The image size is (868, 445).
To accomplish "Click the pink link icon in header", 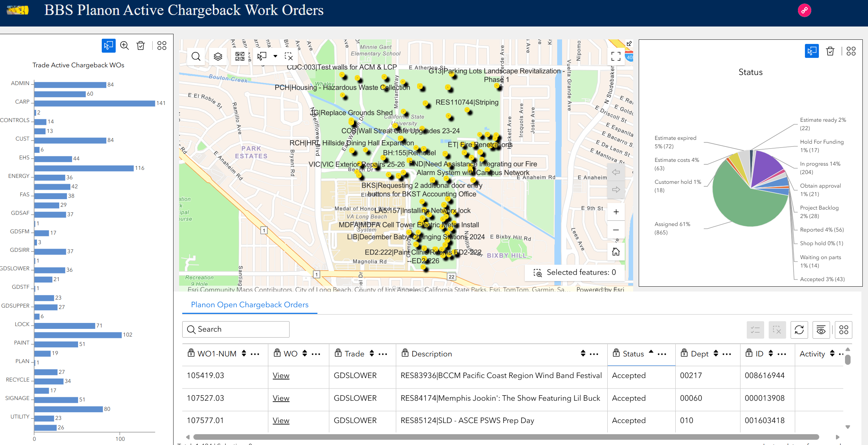I will (804, 10).
